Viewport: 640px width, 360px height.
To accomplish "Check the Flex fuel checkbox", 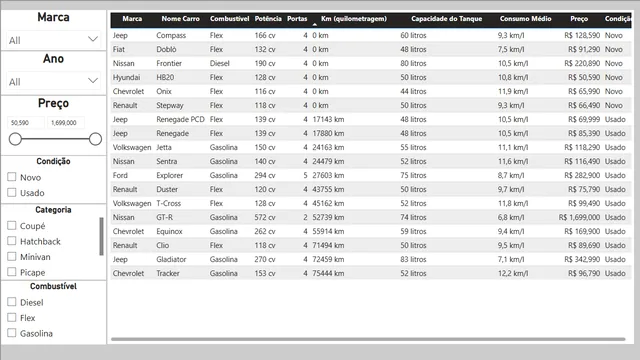I will (12, 317).
